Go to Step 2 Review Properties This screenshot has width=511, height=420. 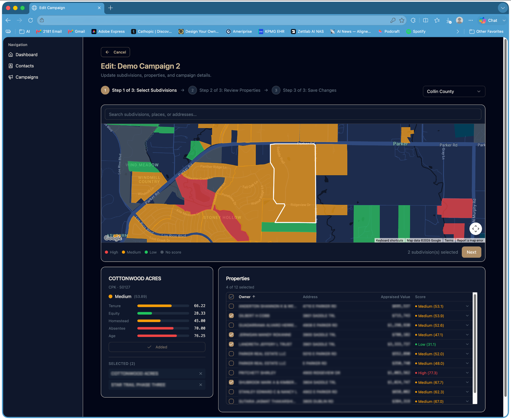pos(224,90)
